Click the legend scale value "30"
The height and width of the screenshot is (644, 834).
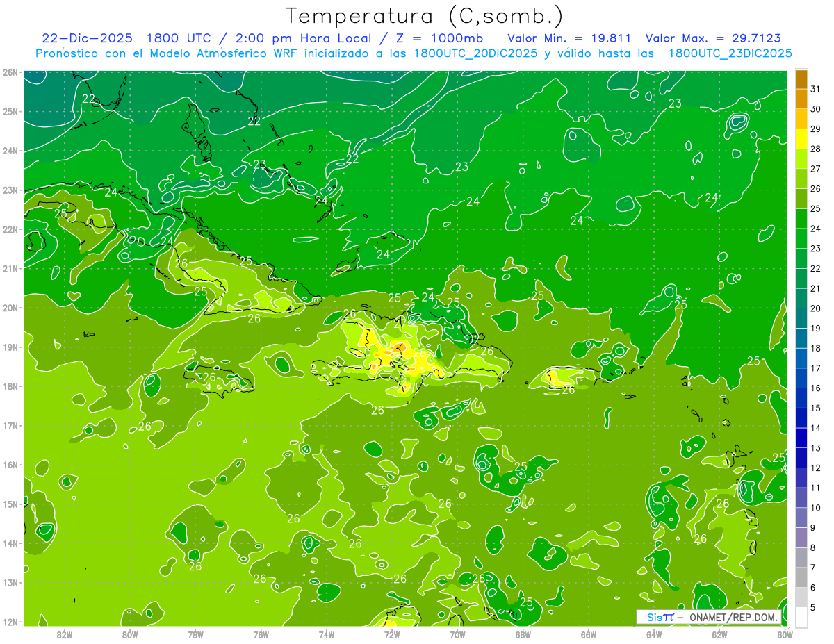tap(815, 108)
